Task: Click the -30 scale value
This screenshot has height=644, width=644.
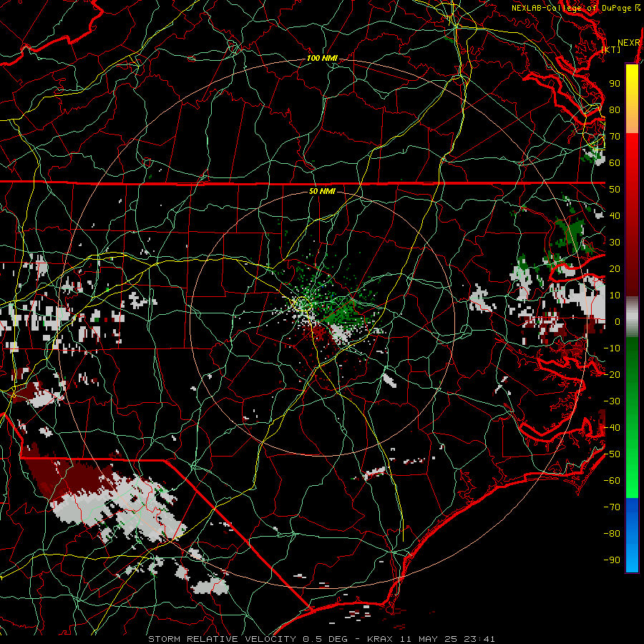Action: (x=612, y=401)
